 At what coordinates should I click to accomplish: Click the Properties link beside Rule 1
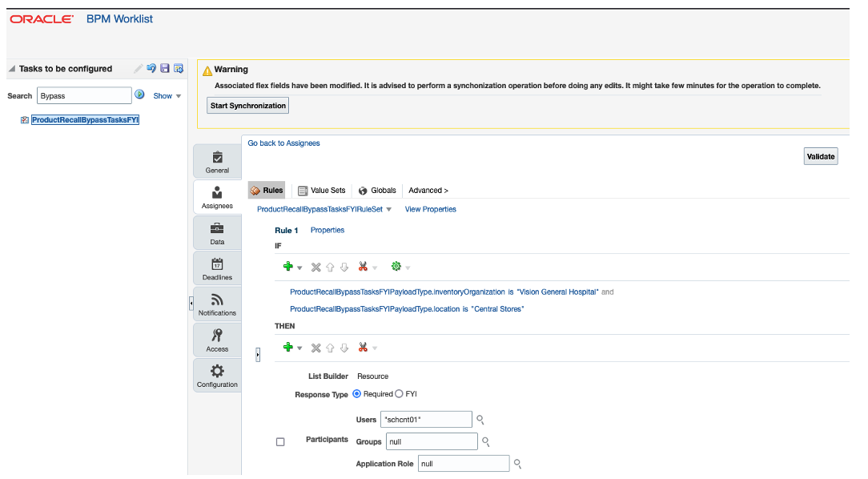[x=328, y=230]
